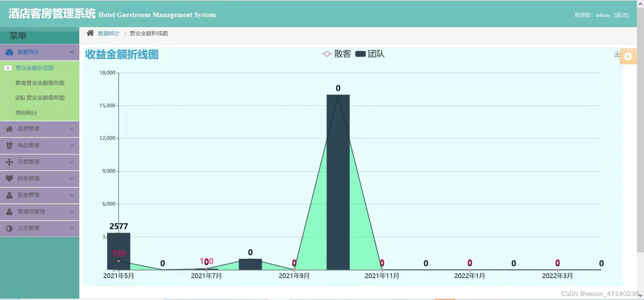The width and height of the screenshot is (644, 300).
Task: Click the 客房管理 house icon
Action: tap(9, 129)
